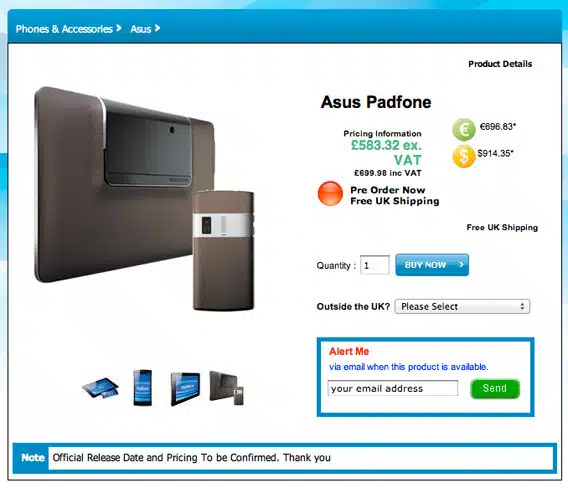Viewport: 568px width, 488px height.
Task: Open Phones & Accessories breadcrumb
Action: [64, 29]
